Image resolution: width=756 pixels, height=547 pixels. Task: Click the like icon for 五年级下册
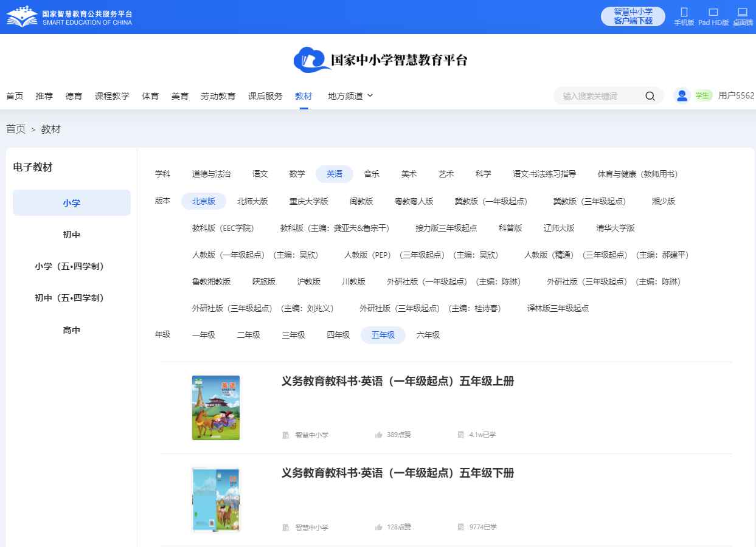[379, 527]
